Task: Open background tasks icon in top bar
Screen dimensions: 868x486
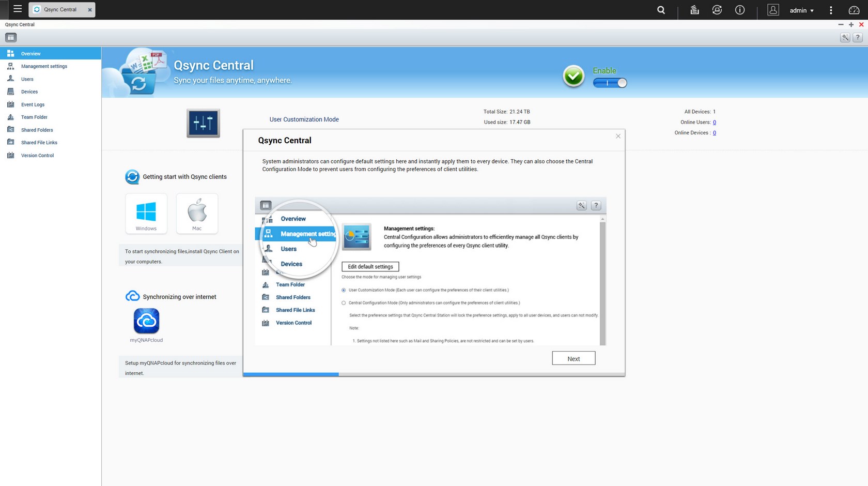Action: click(x=694, y=10)
